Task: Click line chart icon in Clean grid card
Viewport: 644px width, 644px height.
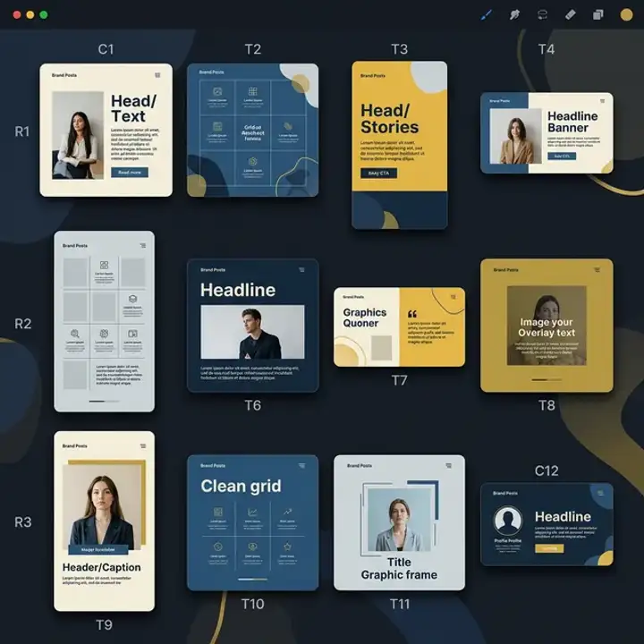Action: pos(252,512)
